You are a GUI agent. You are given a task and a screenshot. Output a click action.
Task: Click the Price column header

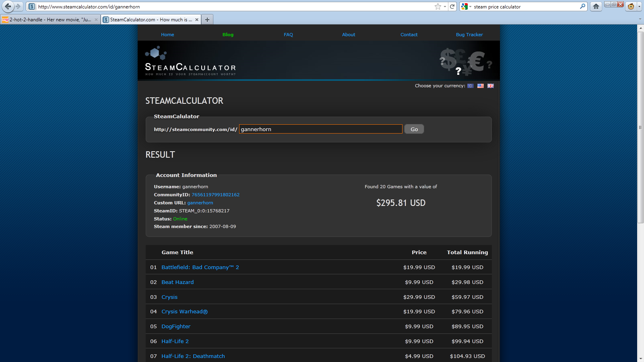419,253
